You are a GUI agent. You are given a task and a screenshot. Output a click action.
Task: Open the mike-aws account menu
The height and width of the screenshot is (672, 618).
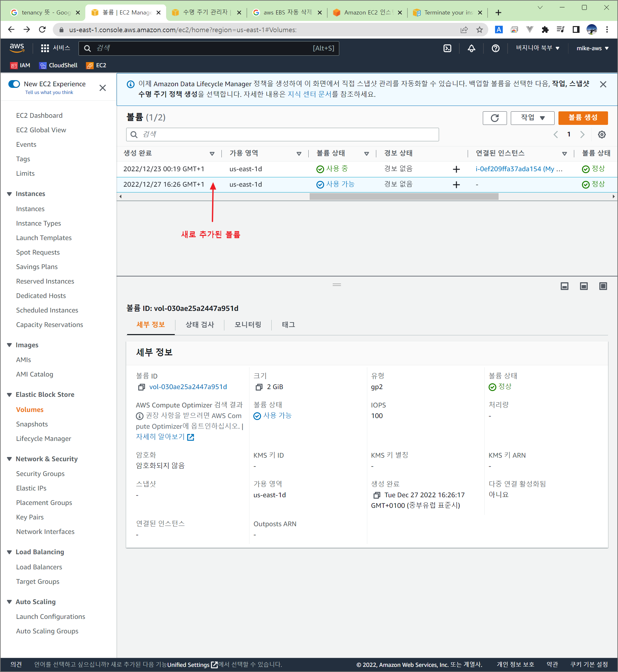click(x=592, y=48)
